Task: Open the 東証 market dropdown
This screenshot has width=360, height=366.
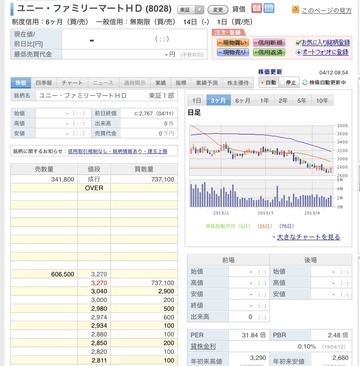Action: tap(190, 10)
